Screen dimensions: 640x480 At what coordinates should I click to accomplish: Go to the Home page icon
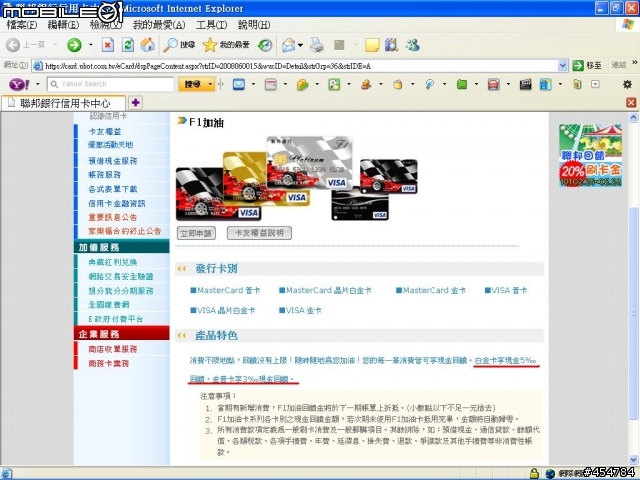tap(148, 45)
